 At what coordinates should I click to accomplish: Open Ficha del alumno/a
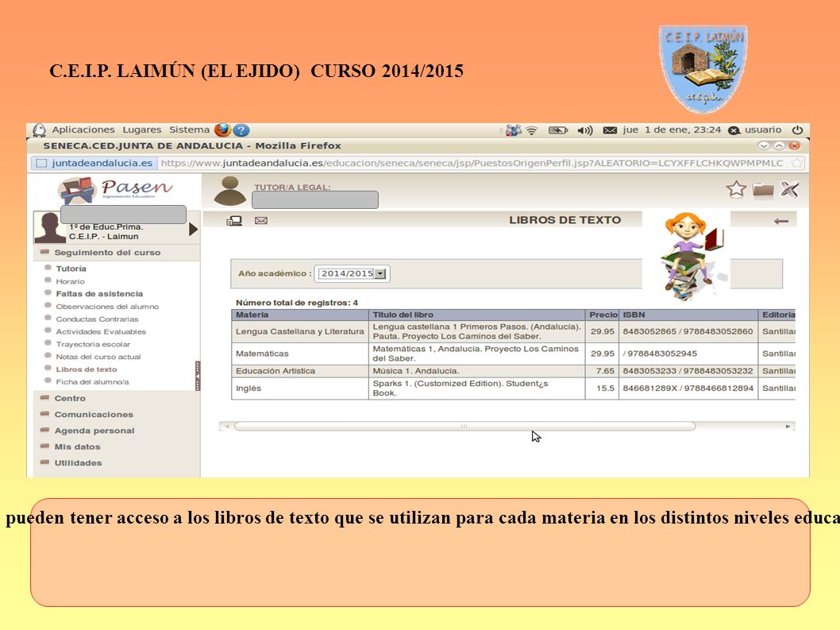tap(92, 382)
